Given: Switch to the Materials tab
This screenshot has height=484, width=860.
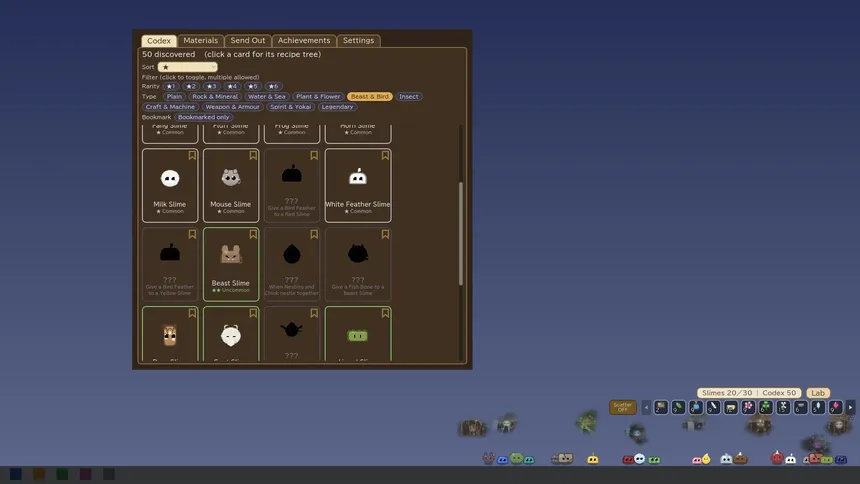Looking at the screenshot, I should (200, 41).
